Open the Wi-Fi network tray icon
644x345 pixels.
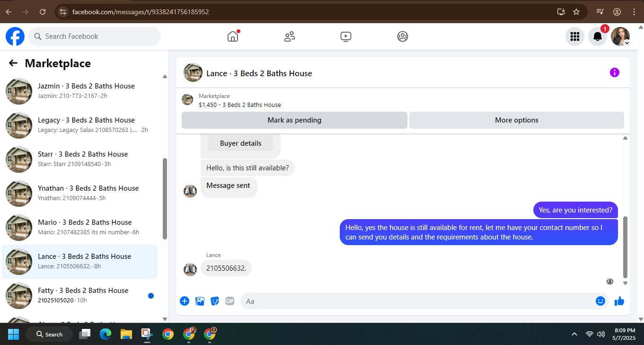click(x=590, y=334)
